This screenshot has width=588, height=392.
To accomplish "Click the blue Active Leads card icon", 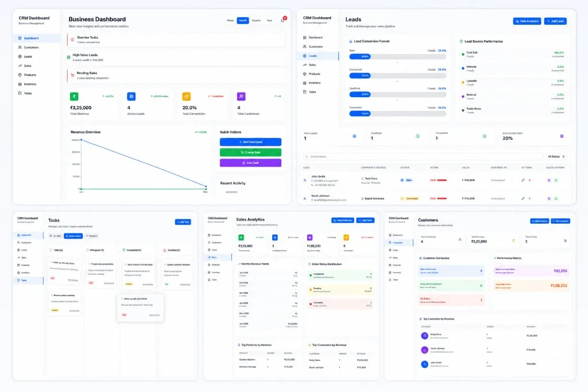I will tap(131, 97).
